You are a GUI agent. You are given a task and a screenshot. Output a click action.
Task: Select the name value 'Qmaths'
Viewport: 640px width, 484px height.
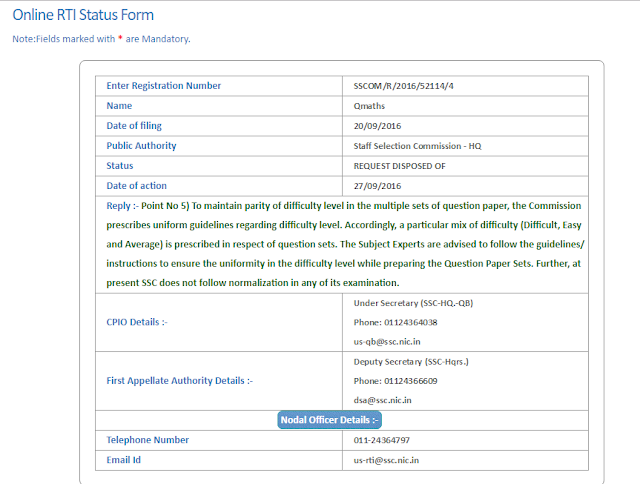(x=369, y=106)
